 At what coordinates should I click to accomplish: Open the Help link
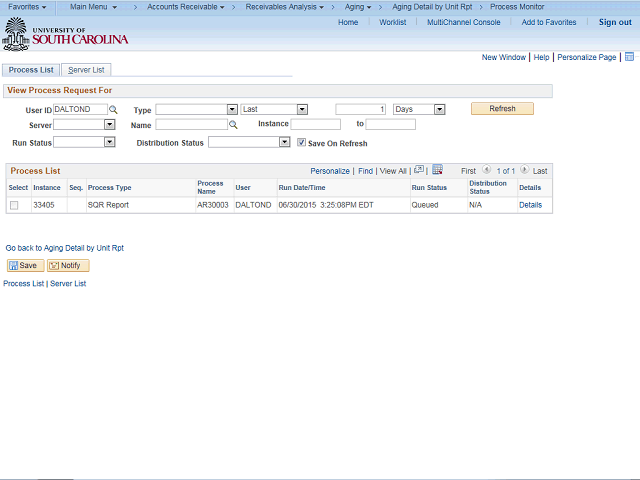click(541, 57)
